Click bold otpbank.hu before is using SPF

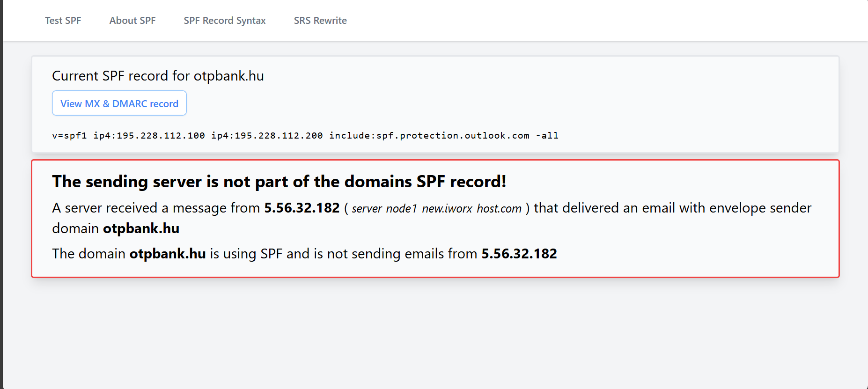click(168, 254)
